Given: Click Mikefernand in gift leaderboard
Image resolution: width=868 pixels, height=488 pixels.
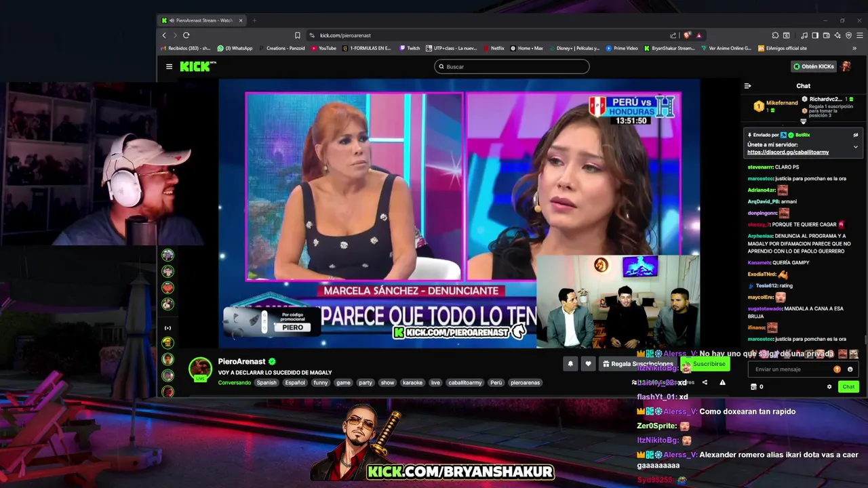Looking at the screenshot, I should [782, 103].
